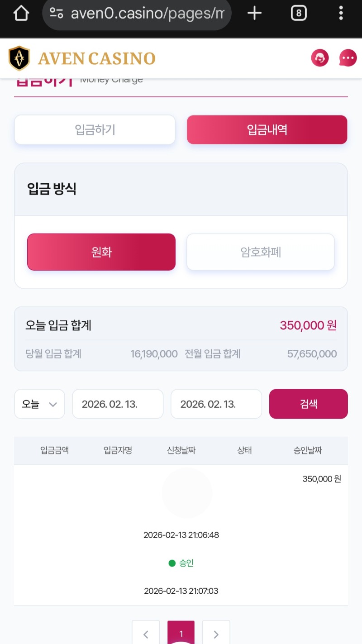The width and height of the screenshot is (362, 644).
Task: Open a new browser tab
Action: point(254,14)
